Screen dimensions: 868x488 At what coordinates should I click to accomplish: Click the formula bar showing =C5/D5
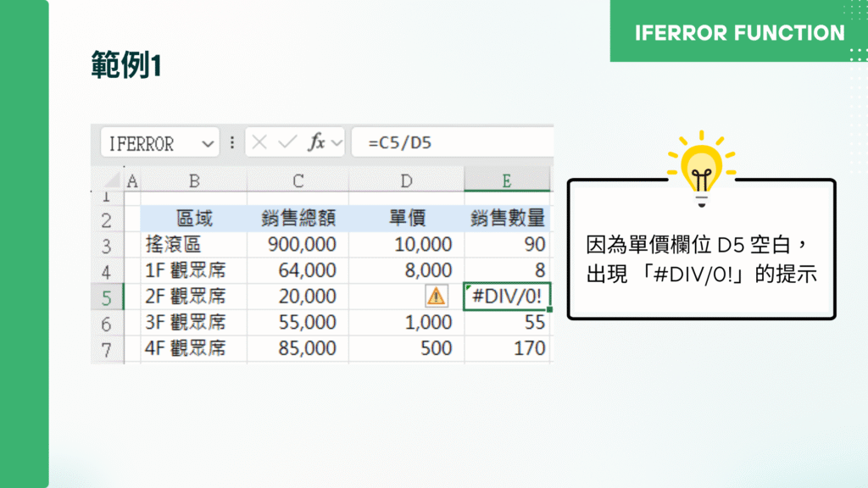tap(453, 142)
